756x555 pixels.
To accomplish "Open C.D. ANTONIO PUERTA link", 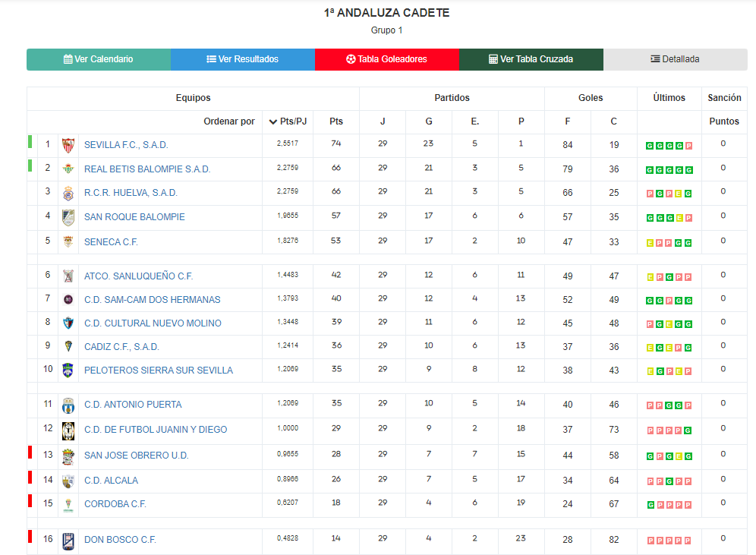I will [133, 405].
